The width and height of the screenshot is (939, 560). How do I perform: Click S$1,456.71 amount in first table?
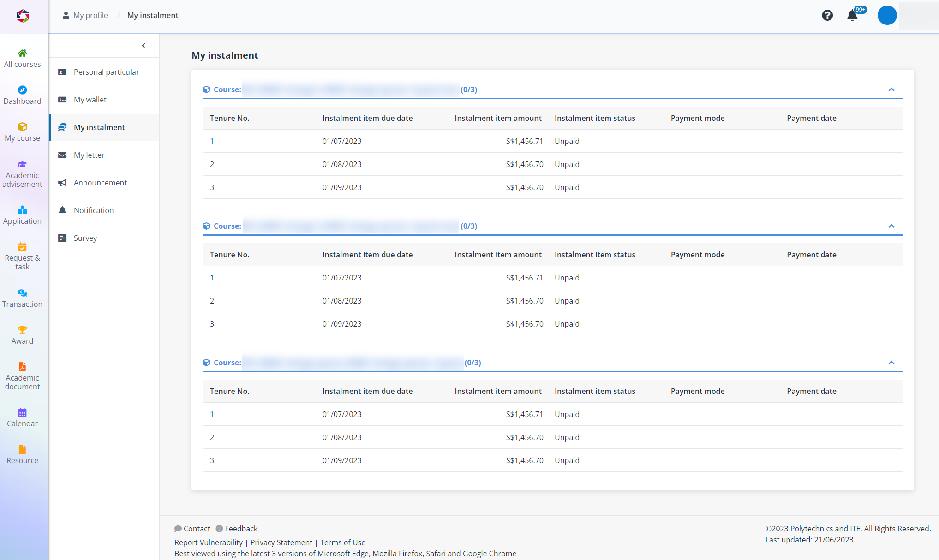pyautogui.click(x=525, y=141)
